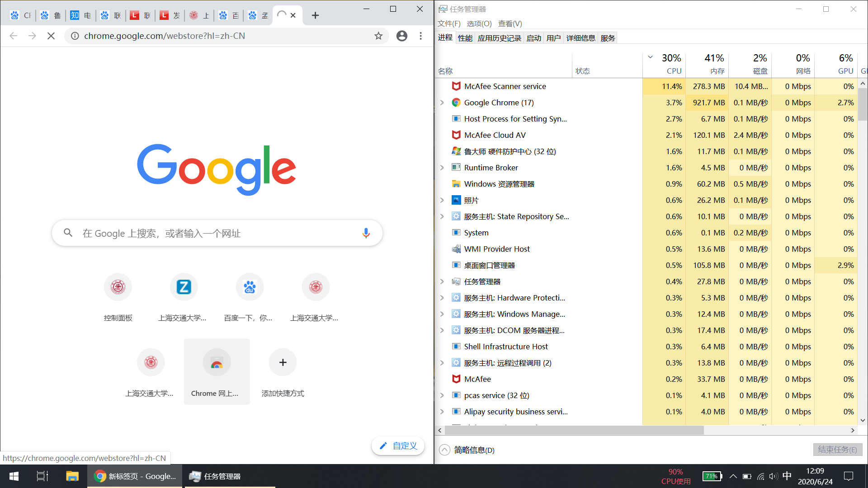Viewport: 868px width, 488px height.
Task: Click the volume icon in system tray
Action: (x=773, y=476)
